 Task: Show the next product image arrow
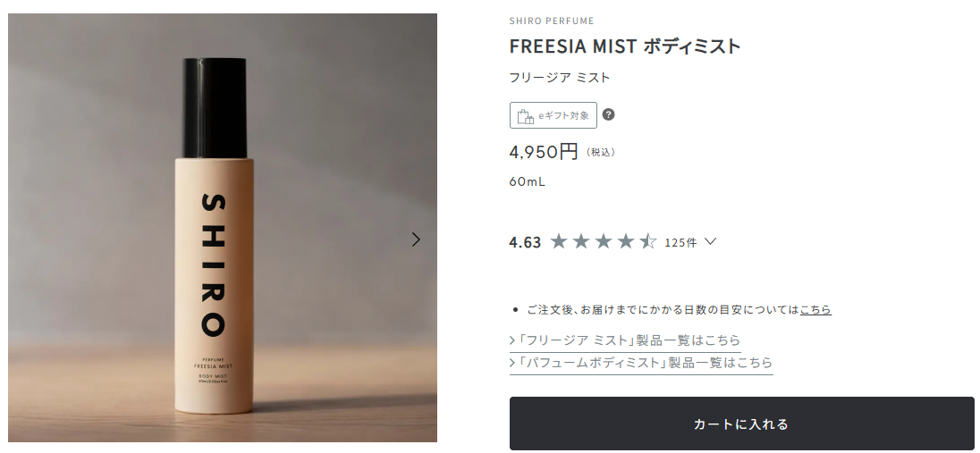point(416,239)
